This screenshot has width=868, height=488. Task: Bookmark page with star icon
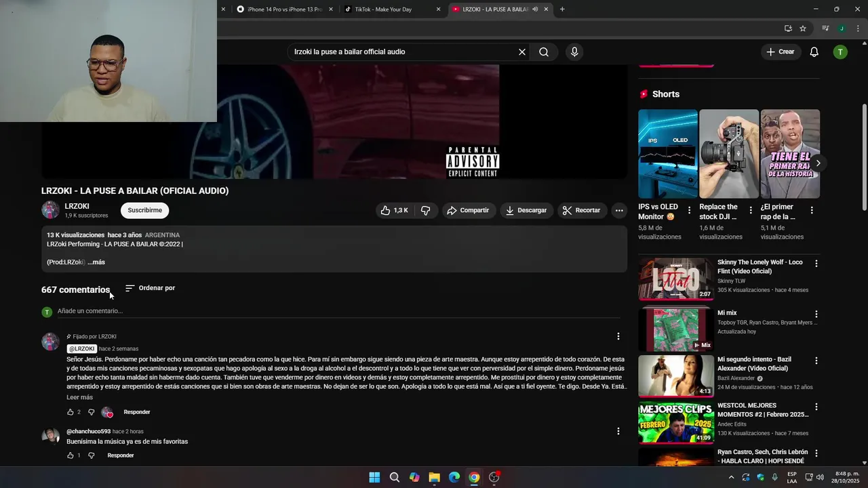pos(803,28)
